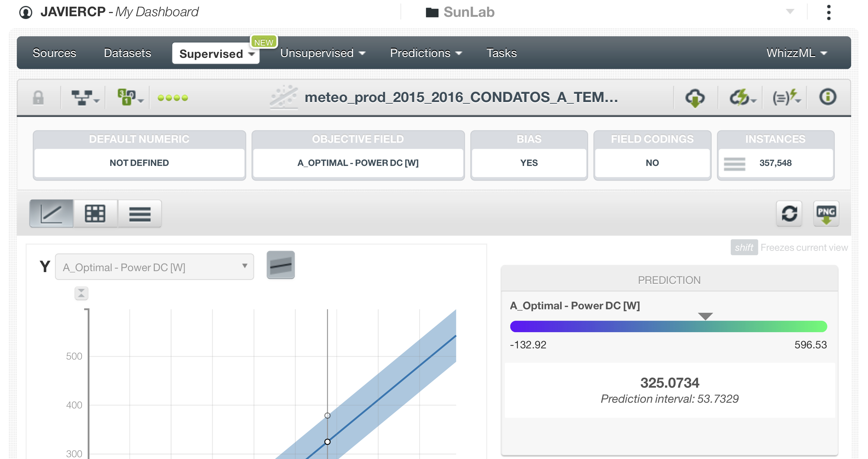Switch to grid table view
868x459 pixels.
point(95,213)
